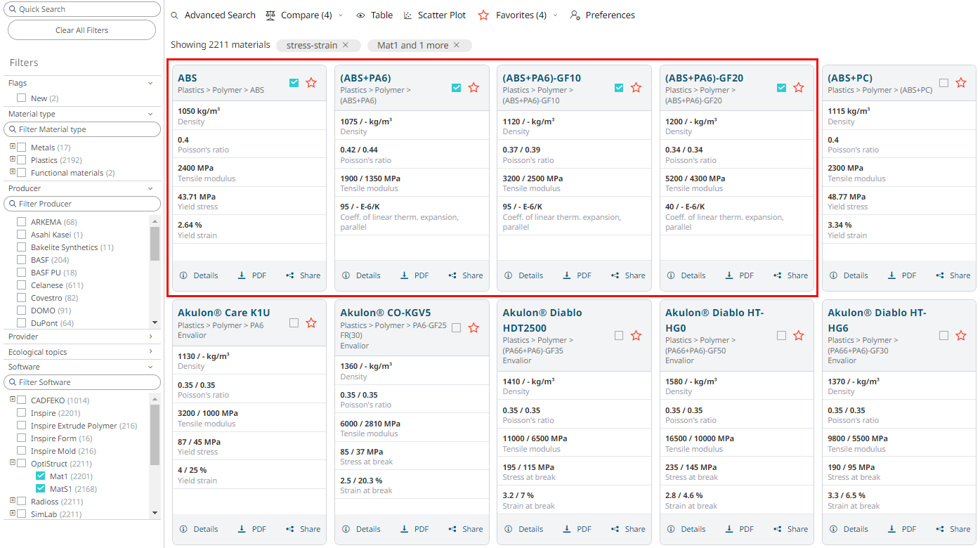Check the BASF producer filter
The width and height of the screenshot is (980, 548).
[22, 260]
